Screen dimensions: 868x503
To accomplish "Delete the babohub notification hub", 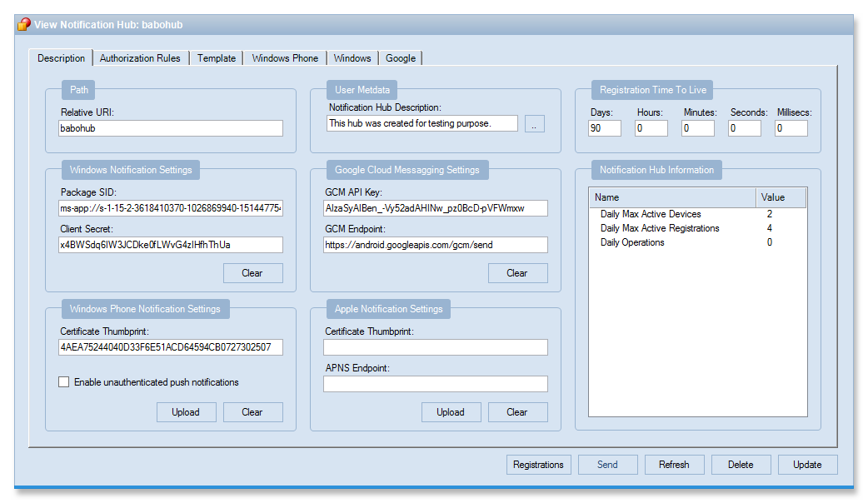I will (741, 465).
